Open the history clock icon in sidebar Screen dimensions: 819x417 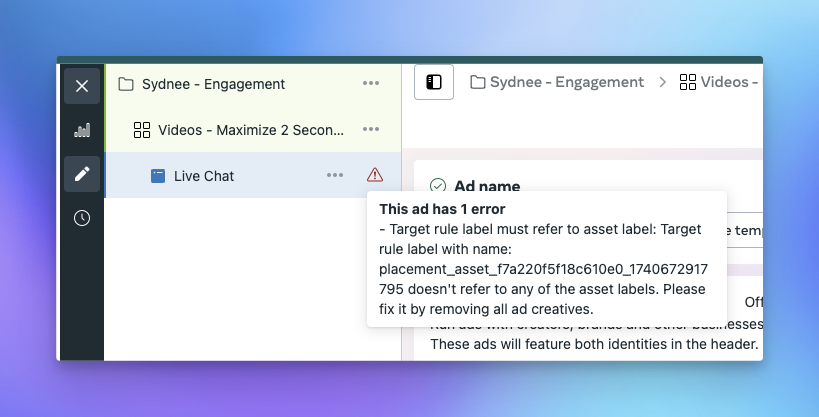coord(82,218)
